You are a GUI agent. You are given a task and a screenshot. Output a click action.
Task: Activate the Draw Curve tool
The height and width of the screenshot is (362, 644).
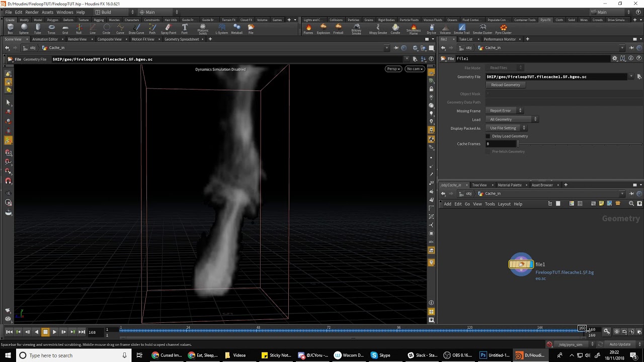point(136,29)
